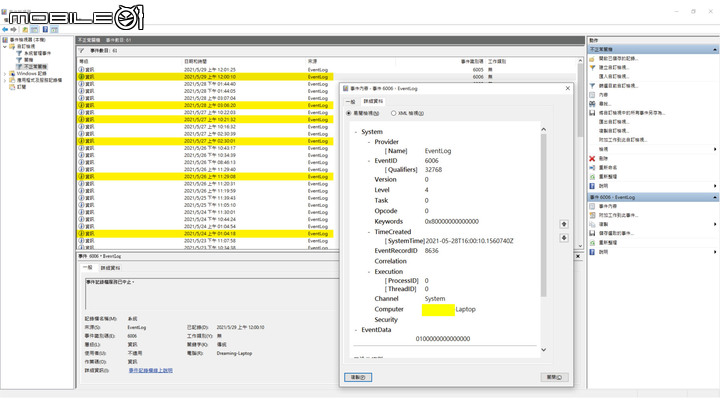Click the Copy icon under 6006 section
Image resolution: width=720 pixels, height=405 pixels.
(x=592, y=225)
